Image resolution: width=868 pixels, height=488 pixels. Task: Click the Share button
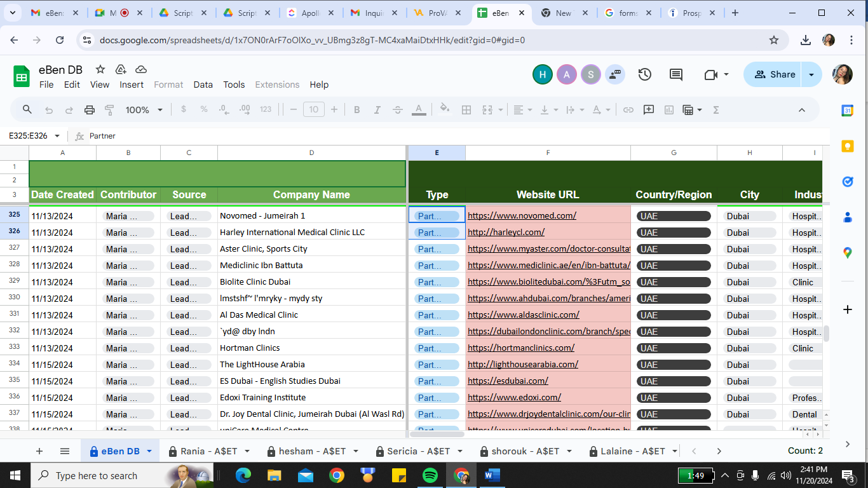(774, 74)
